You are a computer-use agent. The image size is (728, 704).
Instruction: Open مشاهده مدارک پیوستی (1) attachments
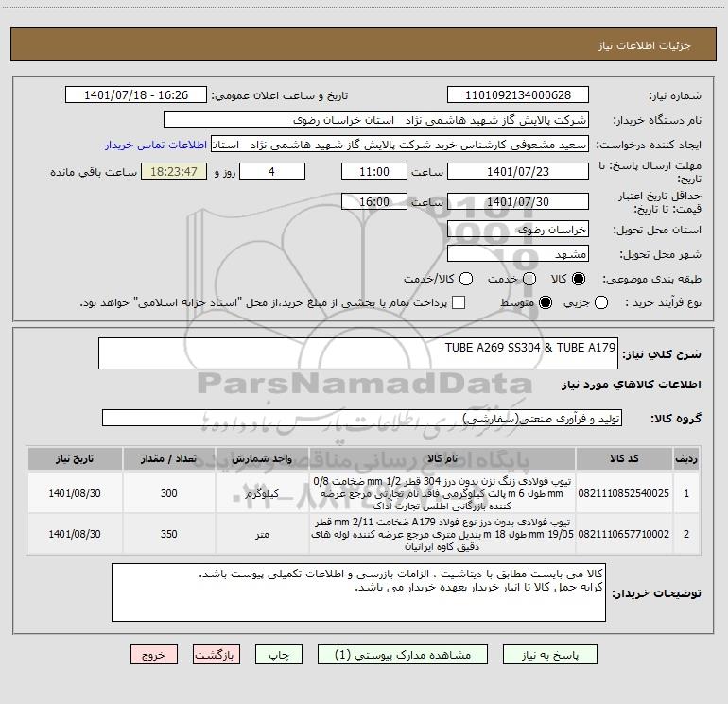pos(403,654)
